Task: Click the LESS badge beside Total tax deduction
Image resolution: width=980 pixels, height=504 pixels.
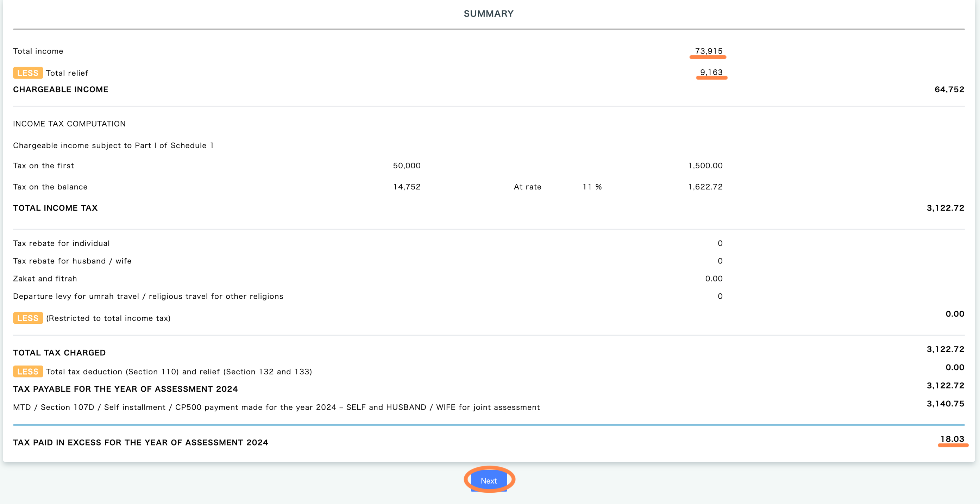Action: click(28, 371)
